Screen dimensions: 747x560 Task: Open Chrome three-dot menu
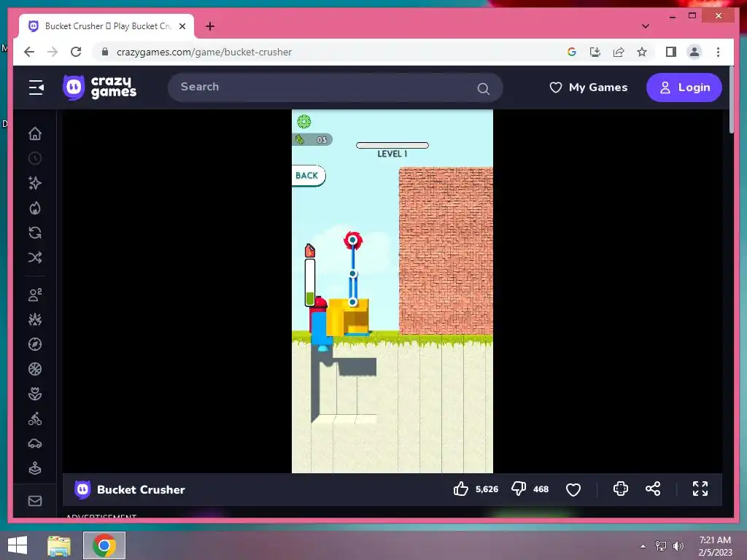pos(718,52)
